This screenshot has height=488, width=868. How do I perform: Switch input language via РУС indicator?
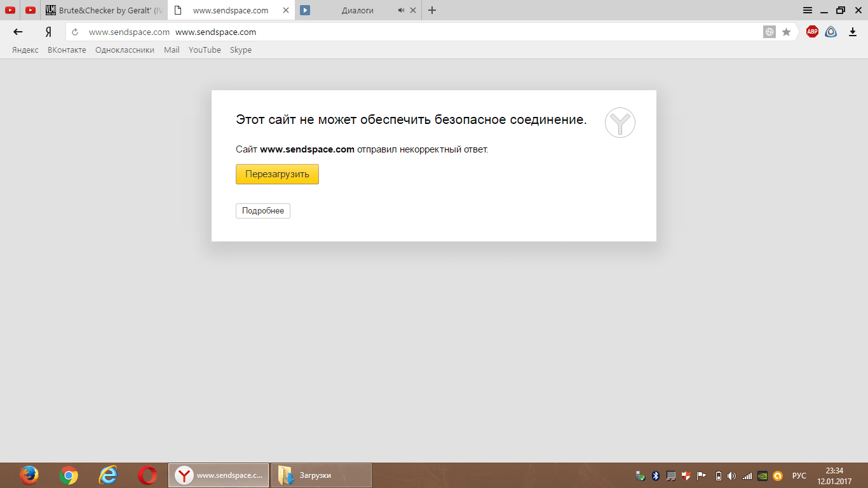(799, 476)
